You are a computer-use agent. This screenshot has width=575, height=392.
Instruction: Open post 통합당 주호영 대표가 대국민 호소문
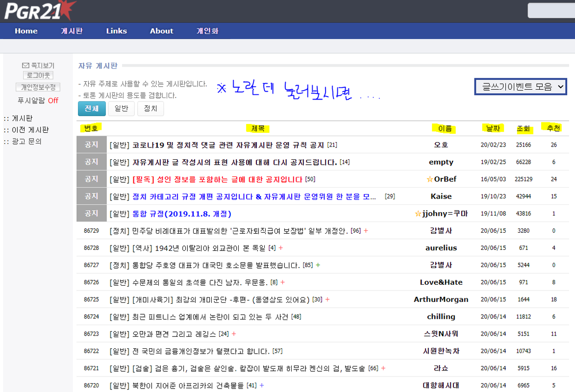tap(216, 265)
